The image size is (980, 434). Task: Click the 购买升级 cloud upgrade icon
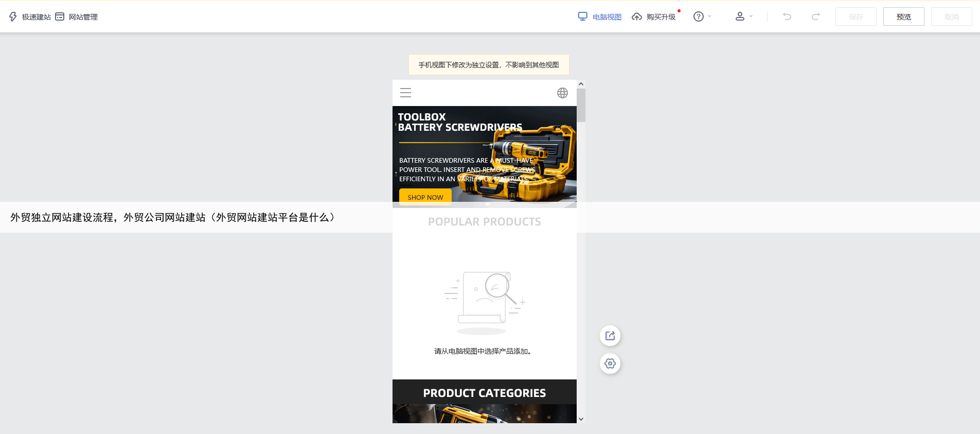click(637, 17)
